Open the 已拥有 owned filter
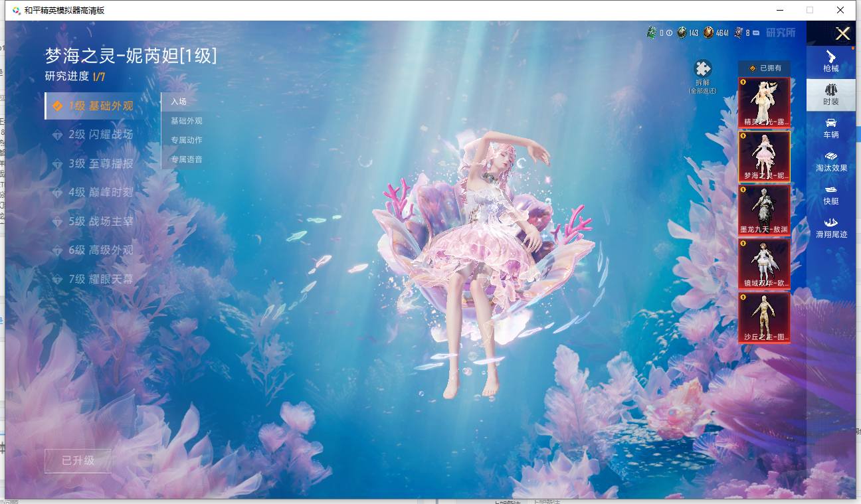This screenshot has height=504, width=861. [x=764, y=68]
